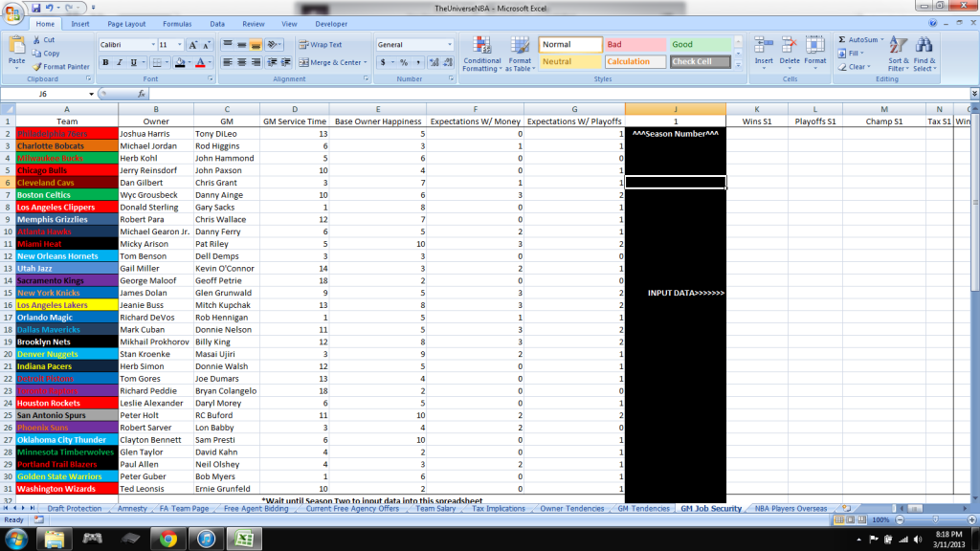Image resolution: width=980 pixels, height=551 pixels.
Task: Apply the Check Cell style
Action: click(x=700, y=62)
